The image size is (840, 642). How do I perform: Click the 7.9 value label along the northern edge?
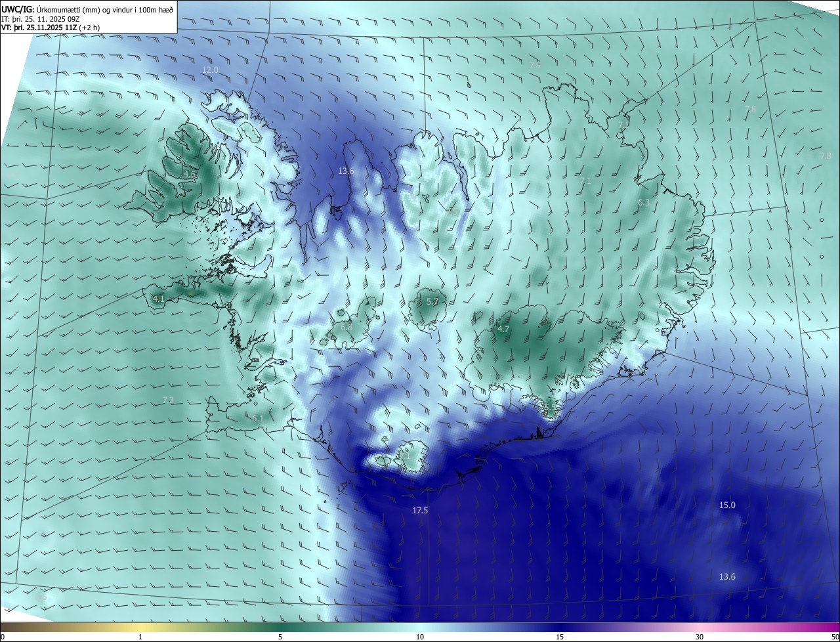pos(535,65)
